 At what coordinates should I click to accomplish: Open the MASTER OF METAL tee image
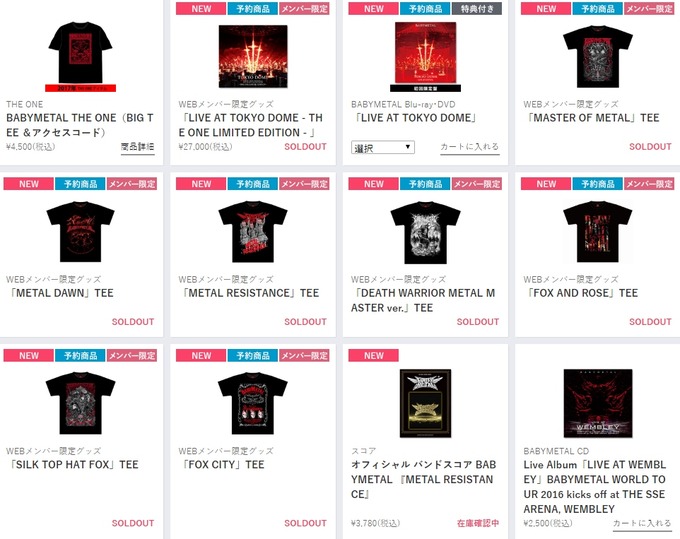pyautogui.click(x=598, y=56)
